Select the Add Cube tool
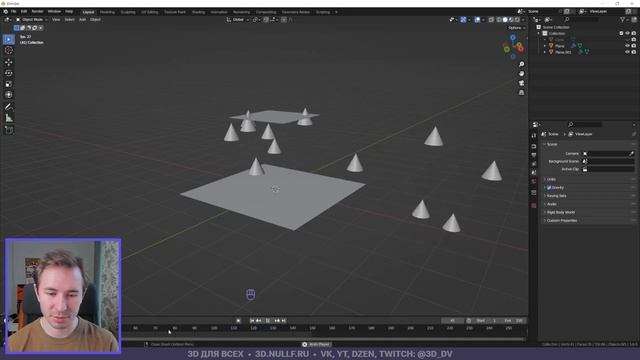The height and width of the screenshot is (360, 640). [x=9, y=130]
